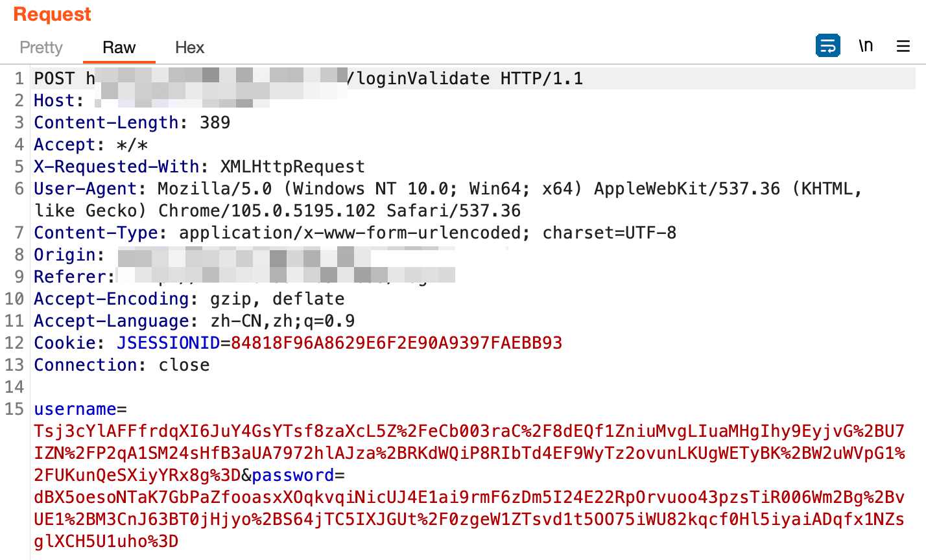Click the Accept-Language value zh-CN
The width and height of the screenshot is (926, 560).
click(x=236, y=321)
